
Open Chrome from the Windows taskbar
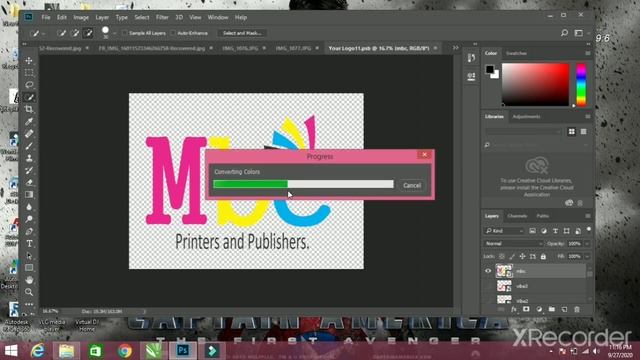click(x=125, y=350)
